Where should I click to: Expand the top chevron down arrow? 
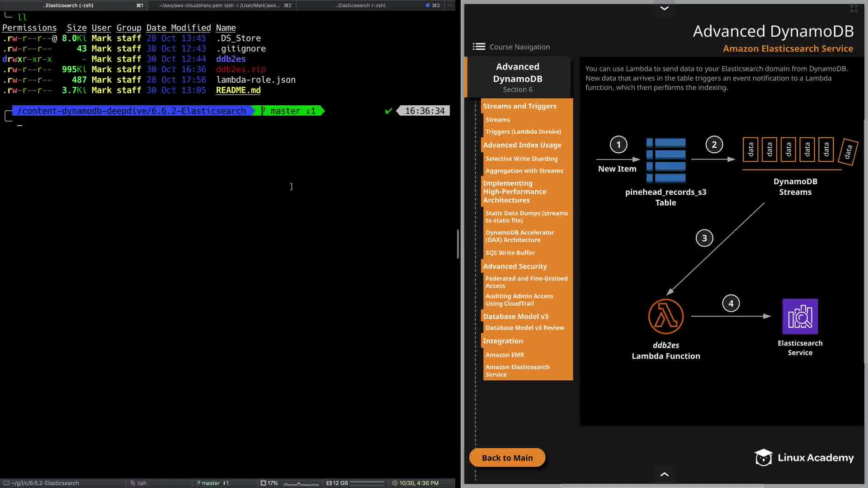tap(664, 8)
